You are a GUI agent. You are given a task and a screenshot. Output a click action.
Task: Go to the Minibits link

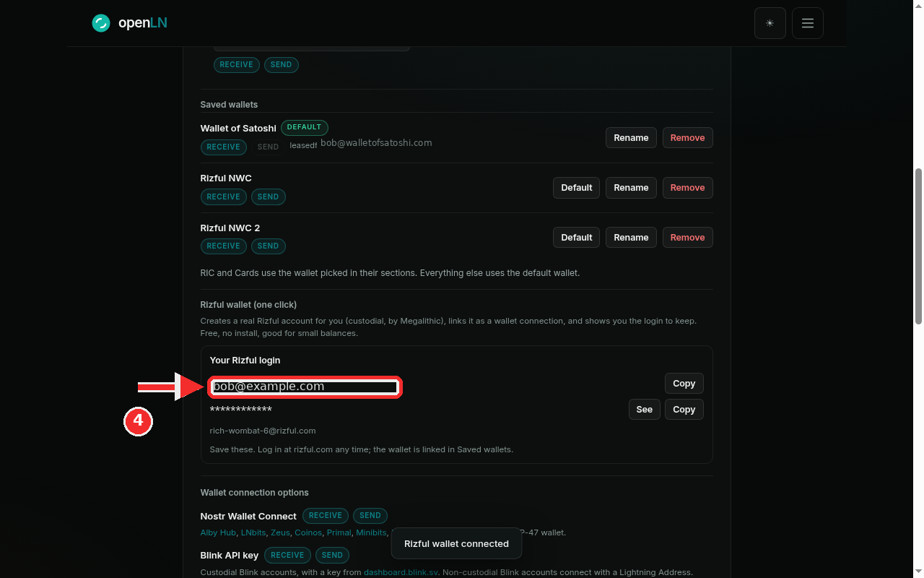click(371, 532)
